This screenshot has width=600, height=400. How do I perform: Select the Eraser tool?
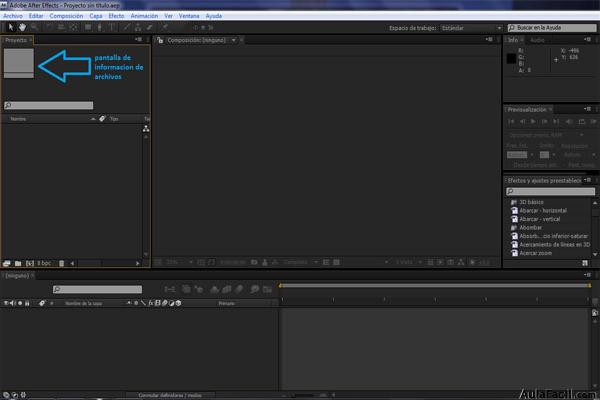pyautogui.click(x=150, y=27)
